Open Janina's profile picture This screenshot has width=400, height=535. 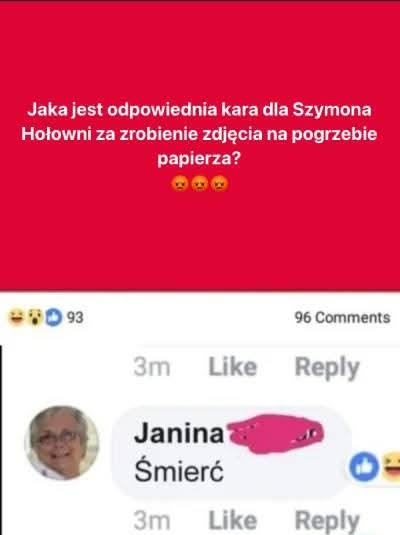tap(62, 443)
